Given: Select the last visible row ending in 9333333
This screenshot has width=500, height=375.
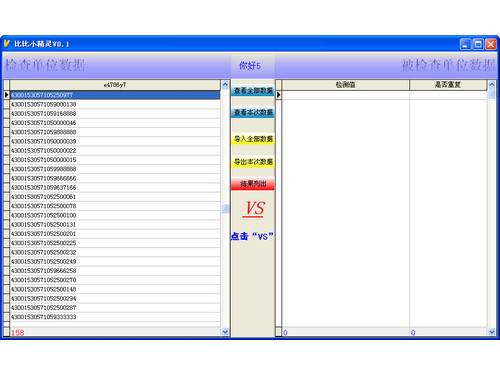Looking at the screenshot, I should click(115, 317).
